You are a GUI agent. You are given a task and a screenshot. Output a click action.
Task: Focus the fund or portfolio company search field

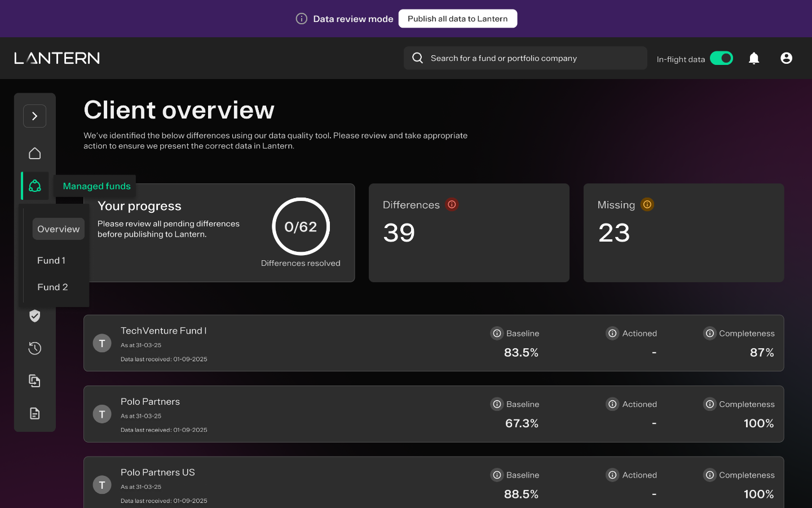[525, 58]
